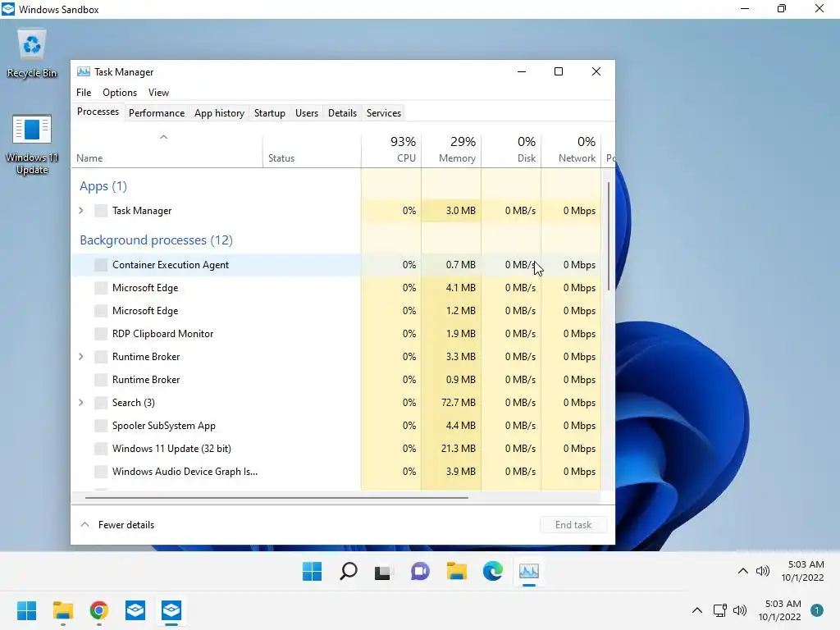Screen dimensions: 840x630
Task: Click Task Manager icon in sandbox taskbar
Action: click(x=529, y=572)
